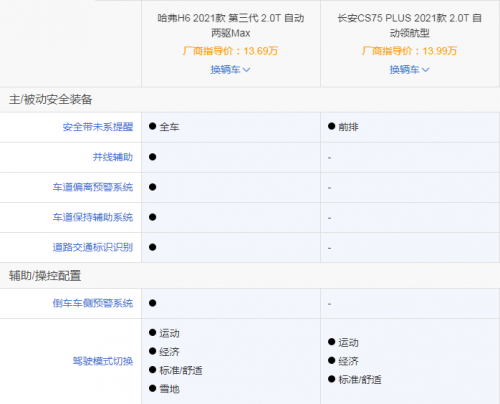Open the 车道保持辅助系统 link

[x=93, y=217]
